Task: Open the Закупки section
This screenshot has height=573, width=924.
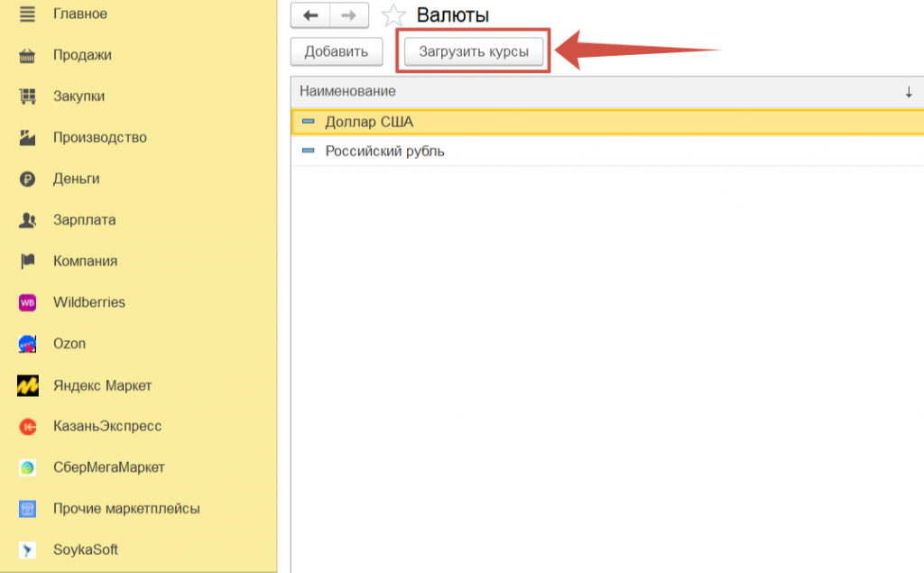Action: coord(79,97)
